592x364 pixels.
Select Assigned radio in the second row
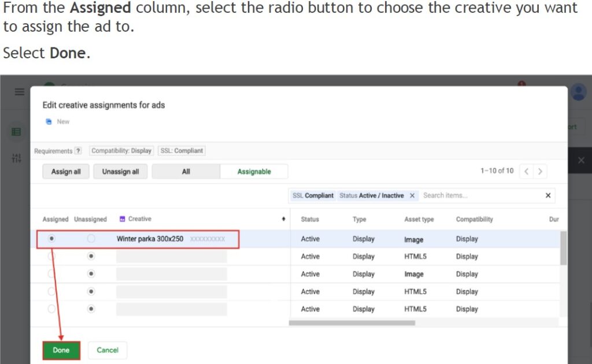tap(51, 256)
